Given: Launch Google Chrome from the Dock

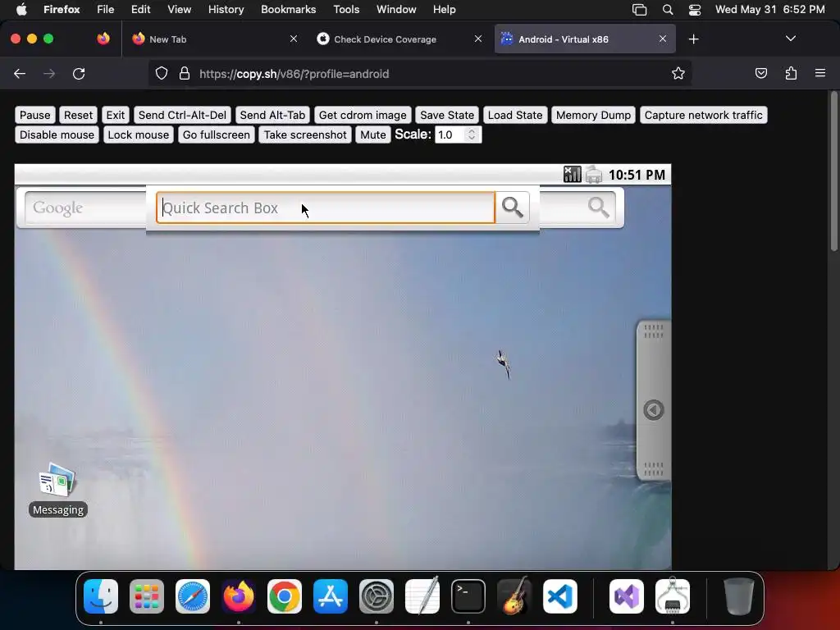Looking at the screenshot, I should click(285, 596).
